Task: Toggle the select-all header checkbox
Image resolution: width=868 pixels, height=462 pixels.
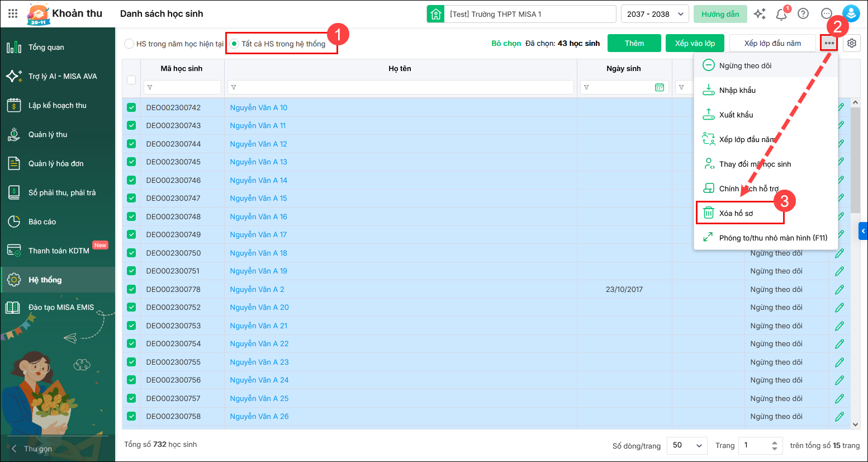Action: coord(131,80)
